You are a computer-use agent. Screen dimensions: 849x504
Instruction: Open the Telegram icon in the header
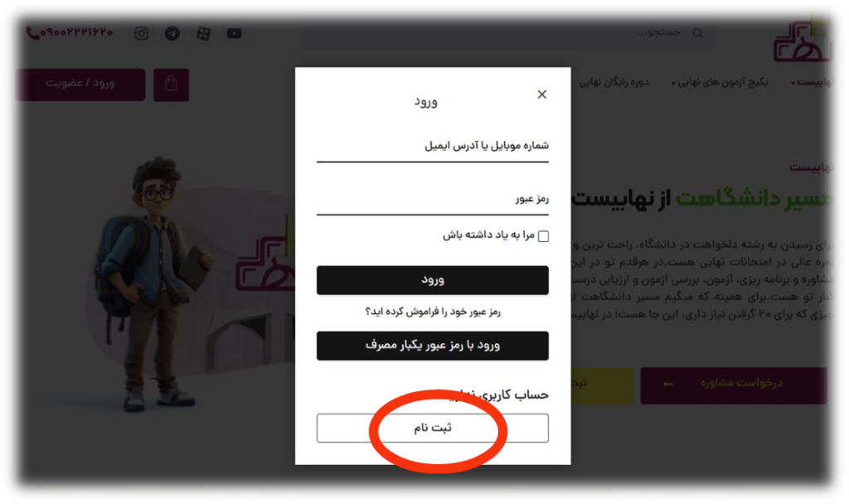[x=172, y=33]
